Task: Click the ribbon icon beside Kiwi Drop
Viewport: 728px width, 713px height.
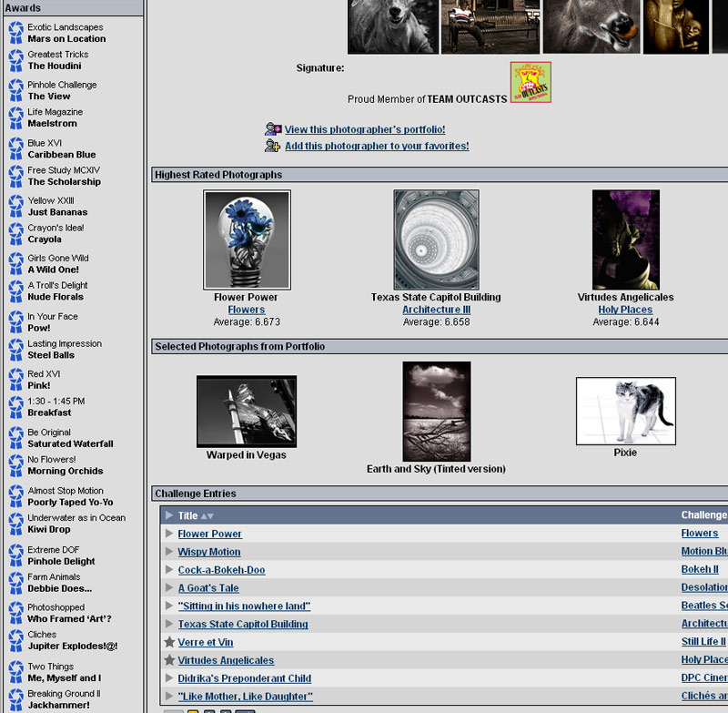Action: [15, 524]
